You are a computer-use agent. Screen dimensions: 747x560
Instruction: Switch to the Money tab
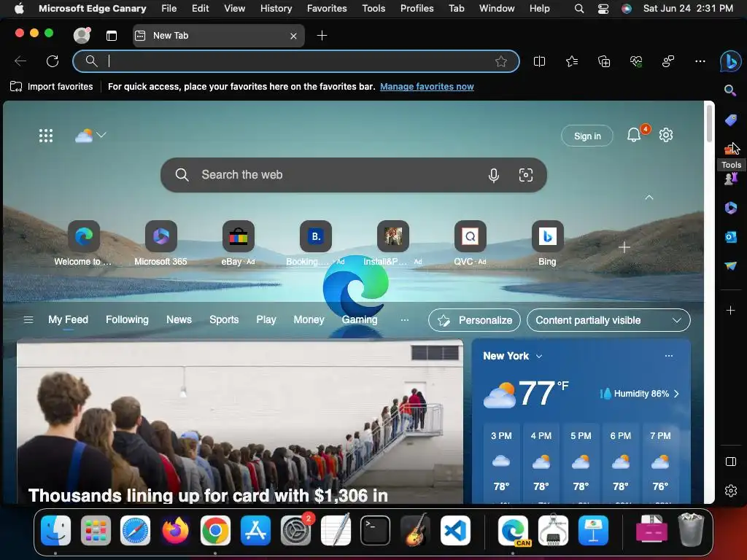coord(309,320)
